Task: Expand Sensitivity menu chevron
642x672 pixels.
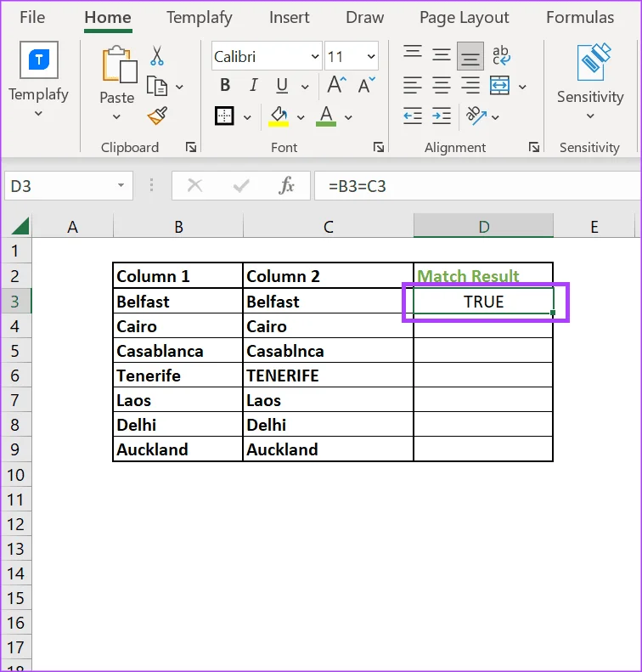Action: click(590, 116)
